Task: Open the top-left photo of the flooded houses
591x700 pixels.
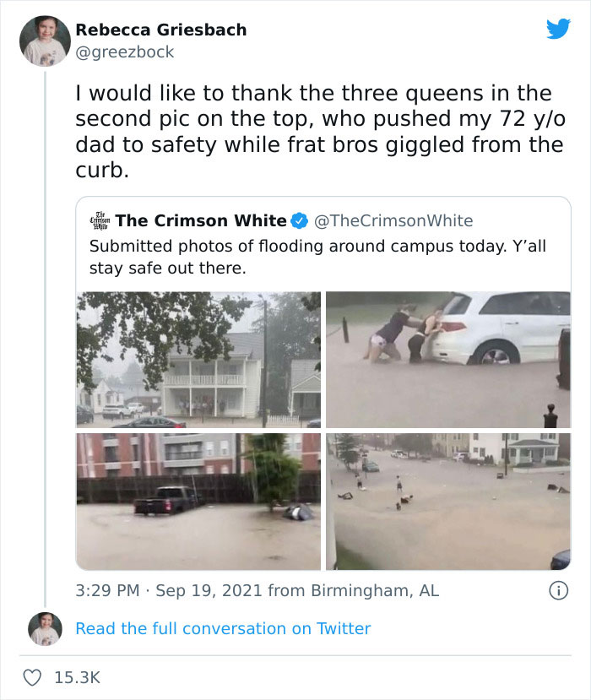Action: click(x=198, y=358)
